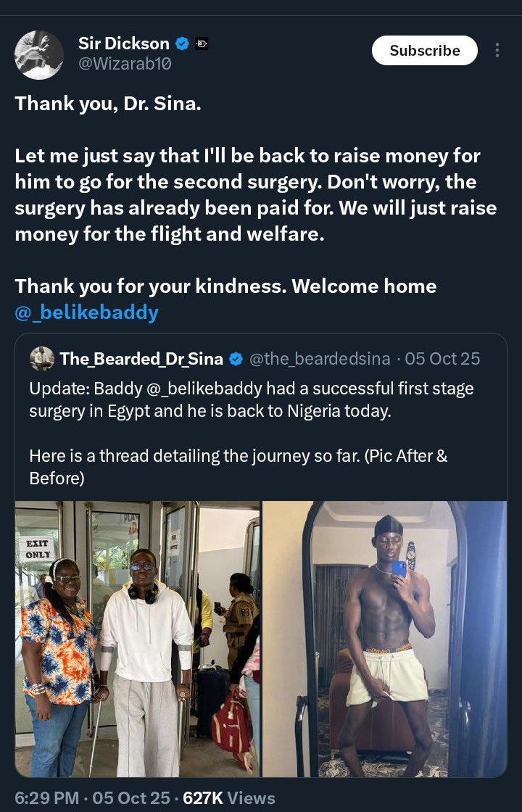Click the 6:29 PM tweet timestamp

pos(47,797)
